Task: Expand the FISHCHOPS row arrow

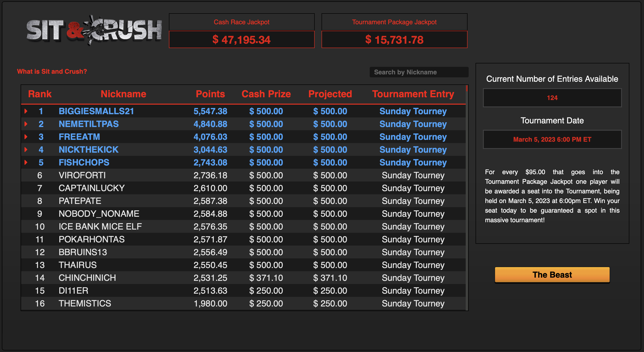Action: coord(26,162)
